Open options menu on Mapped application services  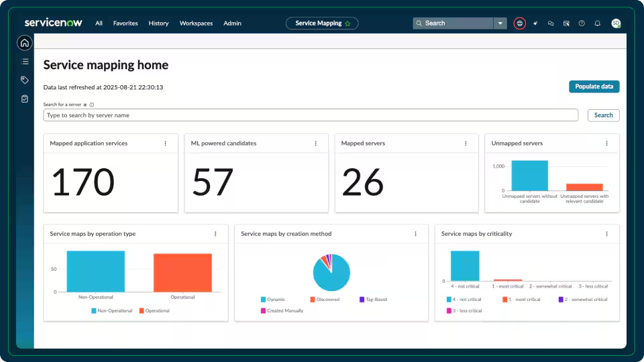pos(166,143)
